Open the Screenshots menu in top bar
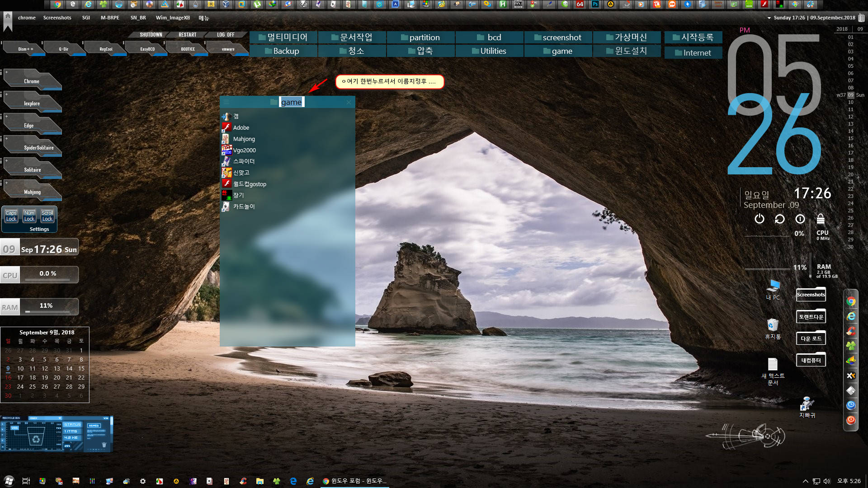Viewport: 868px width, 488px height. [x=57, y=18]
